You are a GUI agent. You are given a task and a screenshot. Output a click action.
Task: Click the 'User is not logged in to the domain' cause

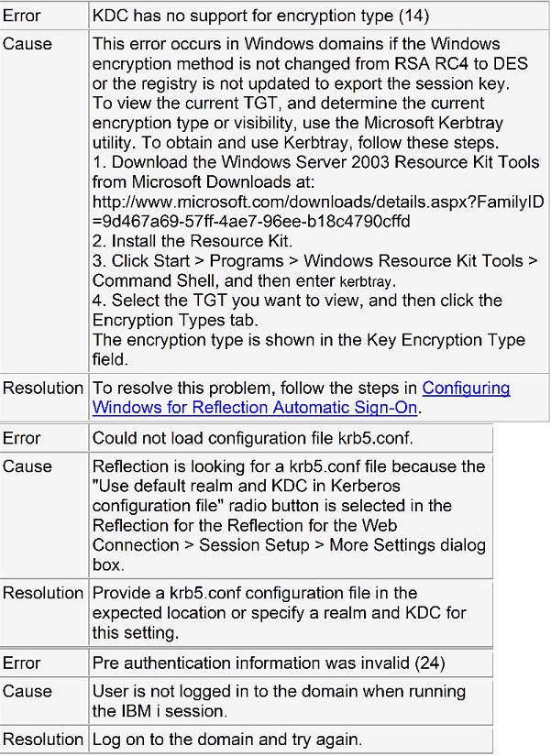pyautogui.click(x=279, y=692)
